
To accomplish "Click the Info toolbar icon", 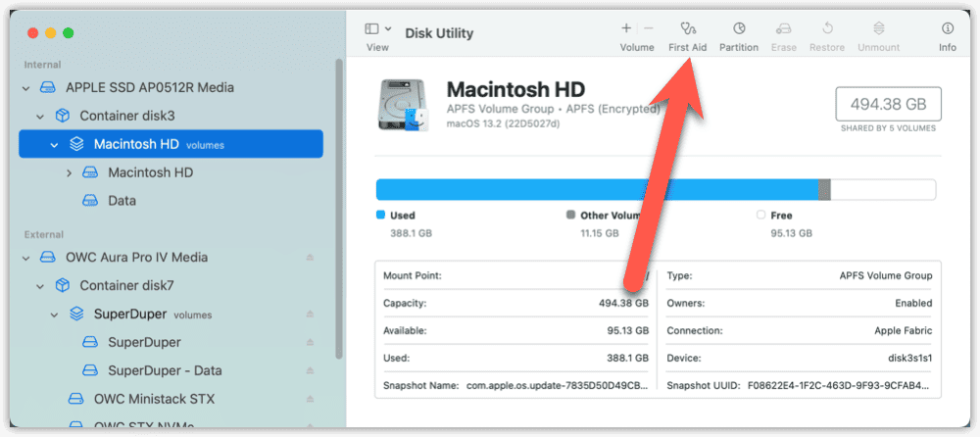I will [x=947, y=30].
